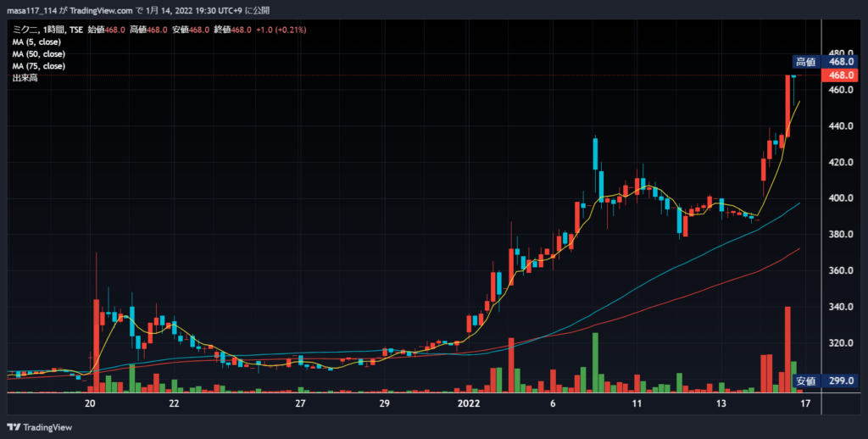
Task: Click the 380.0 price axis label
Action: point(841,235)
